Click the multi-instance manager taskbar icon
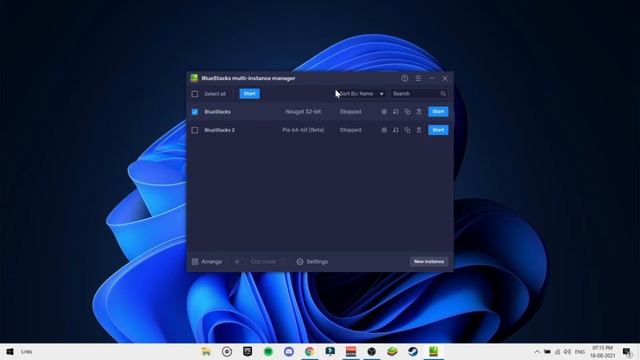 [433, 351]
